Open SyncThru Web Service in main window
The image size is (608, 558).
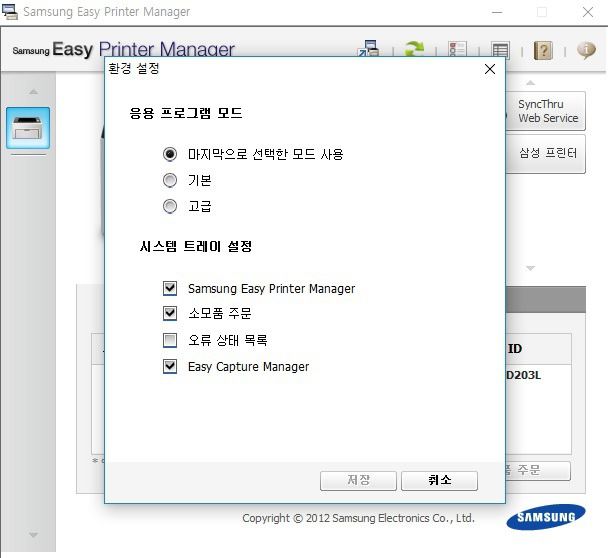click(546, 111)
